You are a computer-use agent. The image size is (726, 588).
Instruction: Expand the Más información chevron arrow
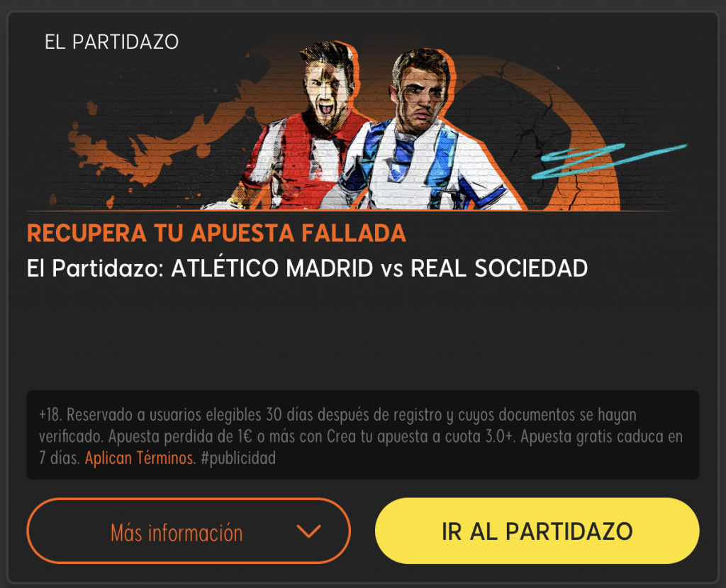click(x=309, y=531)
